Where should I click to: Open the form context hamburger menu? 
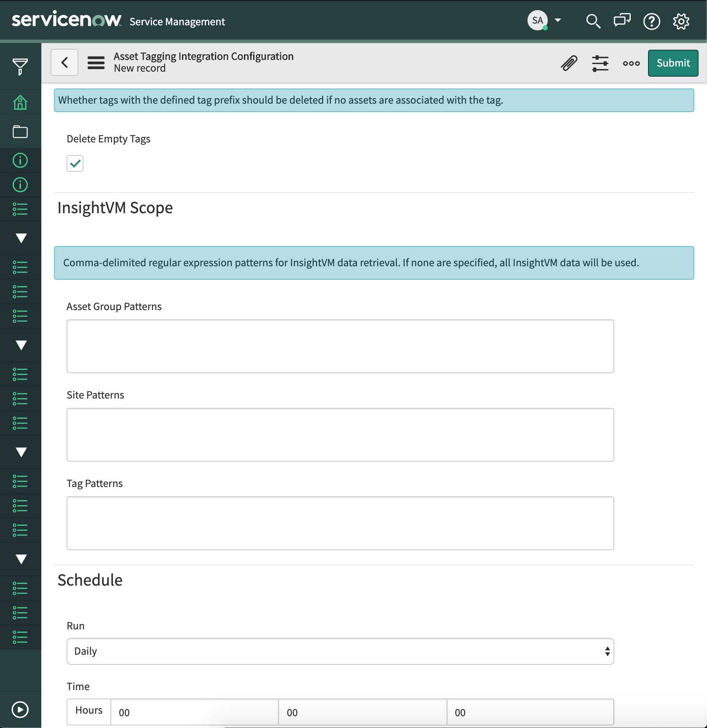[96, 63]
